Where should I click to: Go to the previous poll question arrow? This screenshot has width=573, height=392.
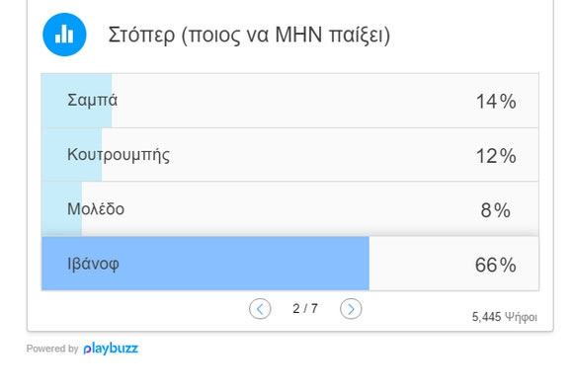click(x=260, y=309)
